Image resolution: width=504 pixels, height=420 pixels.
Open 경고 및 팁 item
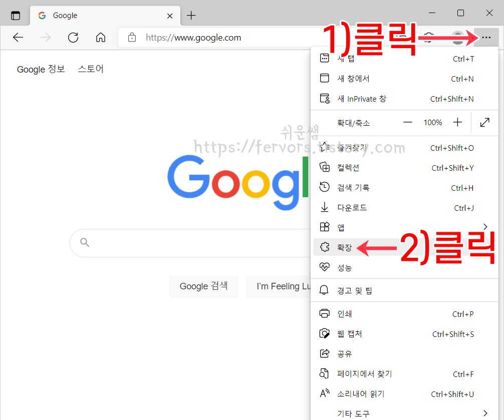click(x=404, y=290)
